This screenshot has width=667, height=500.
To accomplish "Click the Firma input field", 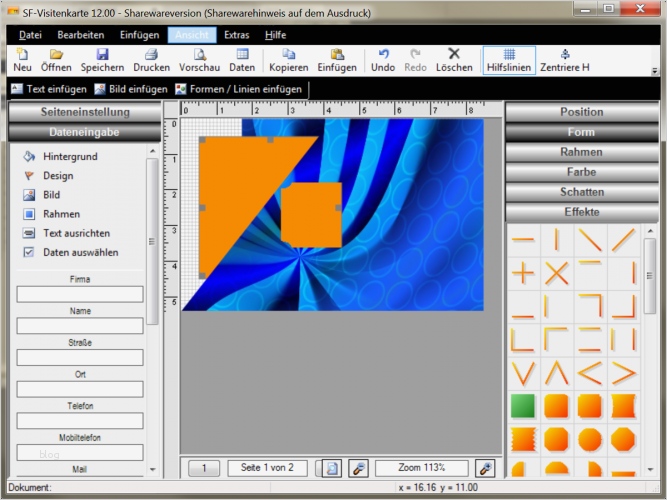I will tap(80, 294).
